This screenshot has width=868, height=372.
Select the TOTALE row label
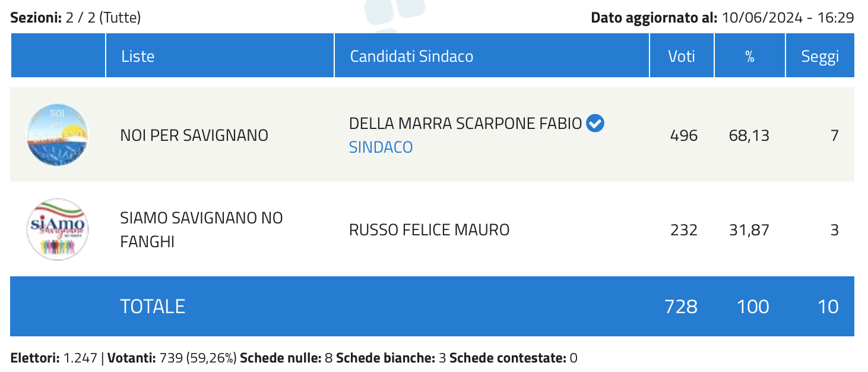153,306
